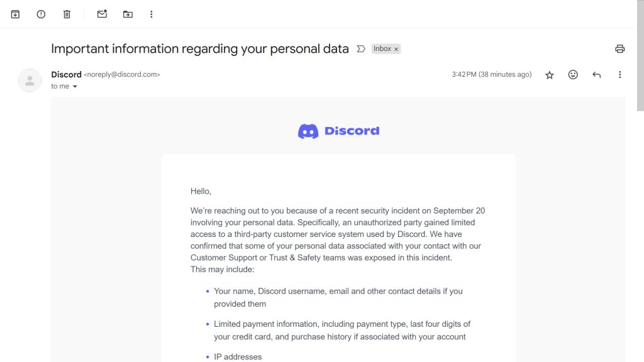The width and height of the screenshot is (644, 362).
Task: Reply to the Discord email
Action: 596,75
